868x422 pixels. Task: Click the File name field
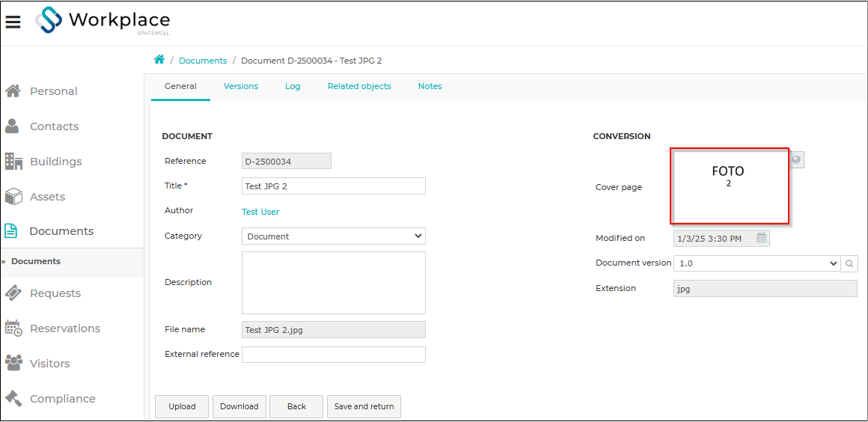[x=333, y=329]
